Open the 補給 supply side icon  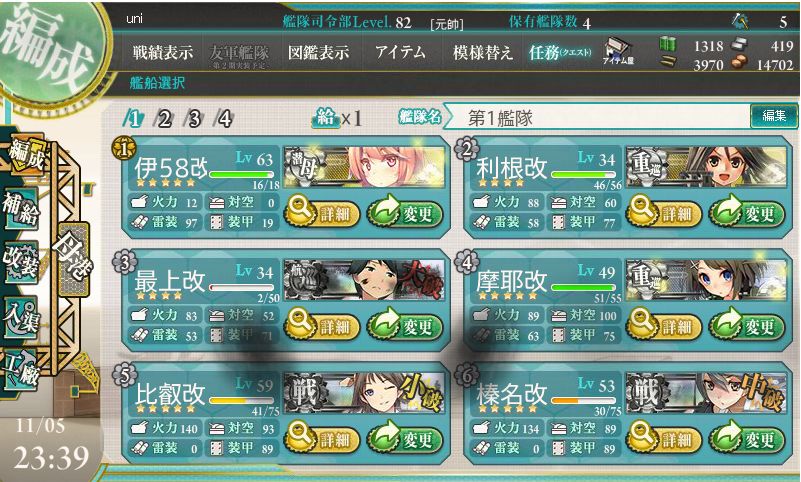coord(21,208)
